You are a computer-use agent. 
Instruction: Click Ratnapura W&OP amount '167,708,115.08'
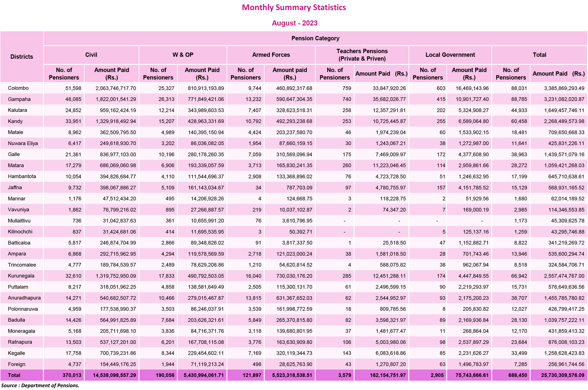coord(206,342)
